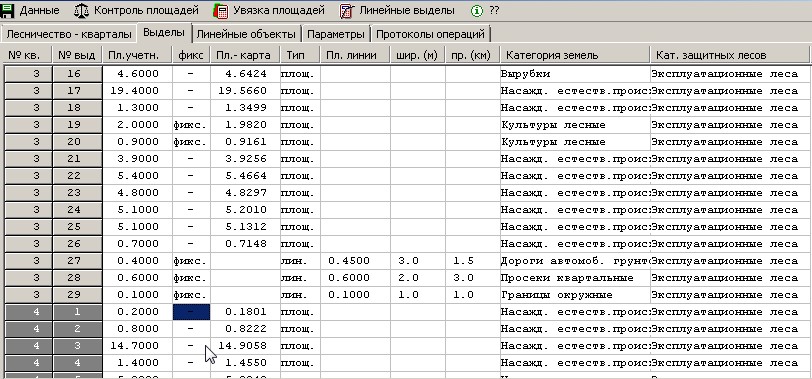Click the 5.1312 map area cell

(245, 227)
